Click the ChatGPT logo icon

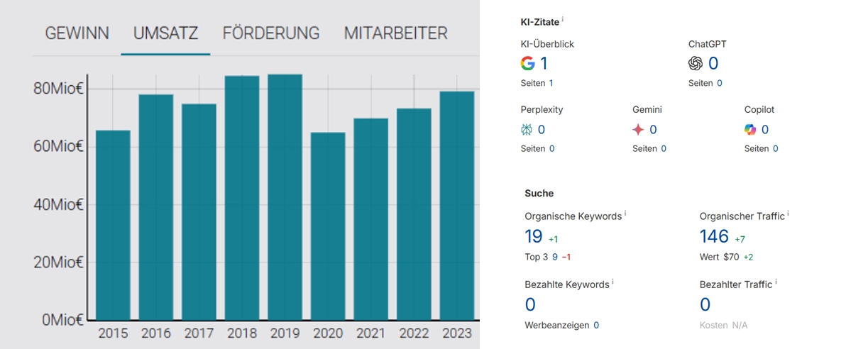point(696,64)
